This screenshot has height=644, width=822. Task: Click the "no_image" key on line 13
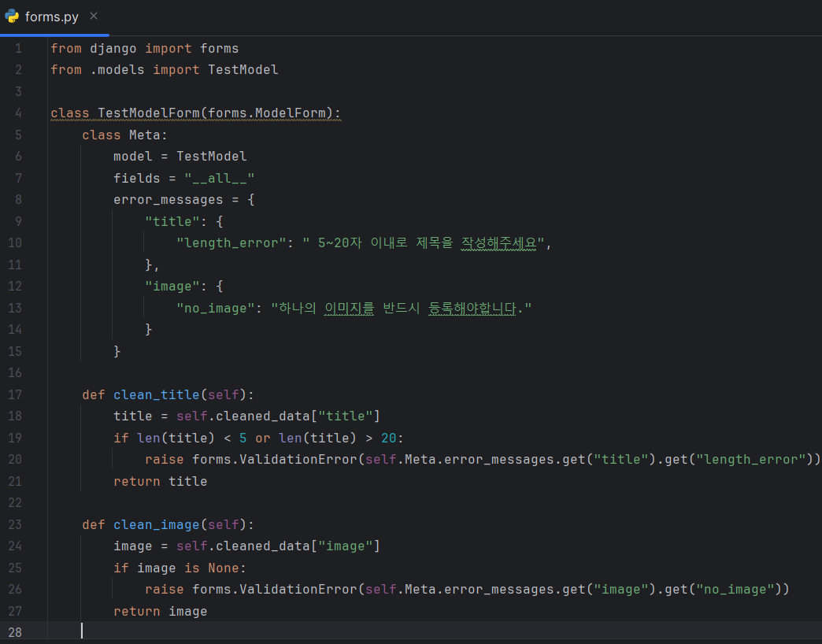click(216, 308)
